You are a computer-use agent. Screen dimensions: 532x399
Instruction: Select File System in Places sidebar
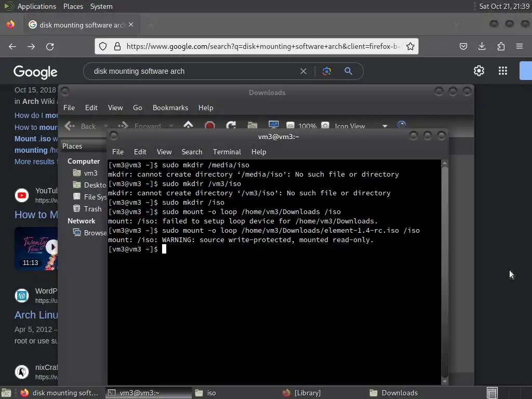89,197
